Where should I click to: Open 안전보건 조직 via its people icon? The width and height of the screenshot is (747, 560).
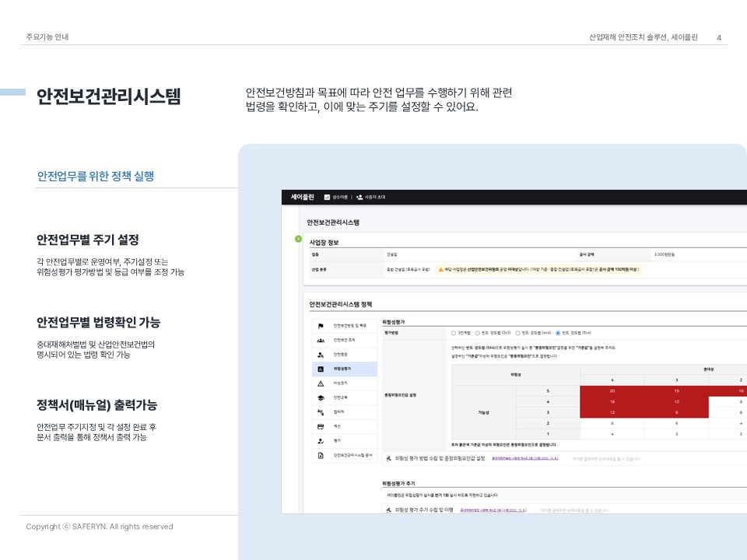coord(321,341)
